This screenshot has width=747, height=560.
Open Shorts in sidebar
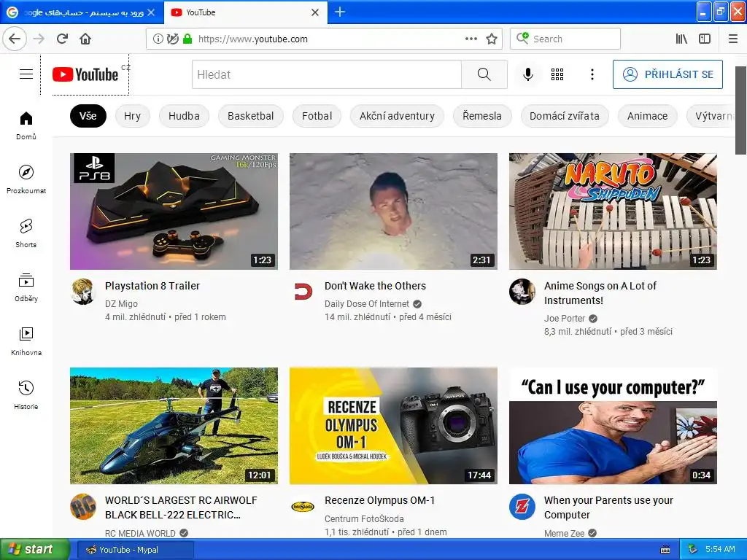[26, 233]
